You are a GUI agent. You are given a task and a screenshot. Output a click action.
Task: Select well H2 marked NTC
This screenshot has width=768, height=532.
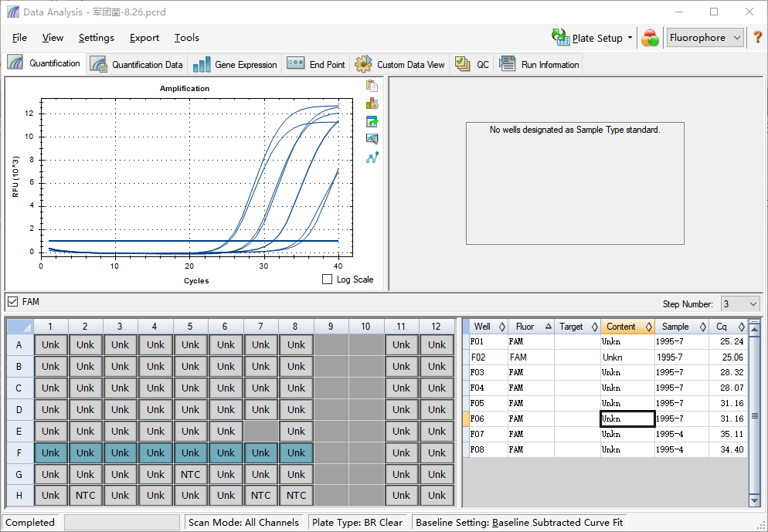[x=85, y=495]
